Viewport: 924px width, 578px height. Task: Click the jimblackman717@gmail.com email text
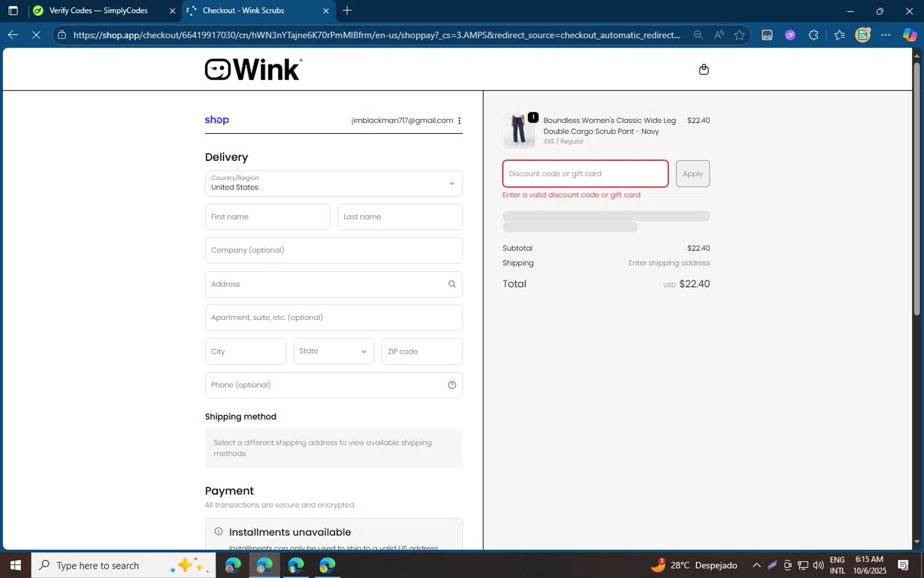point(402,121)
